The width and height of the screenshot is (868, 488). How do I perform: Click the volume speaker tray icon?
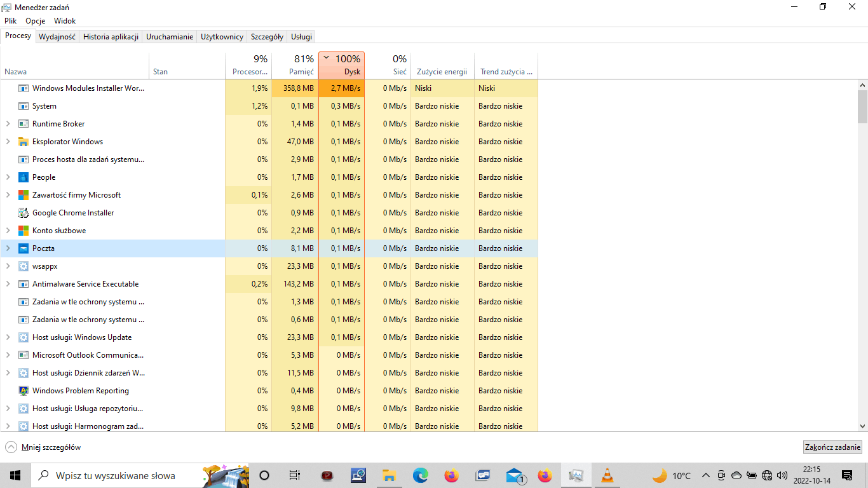coord(782,475)
